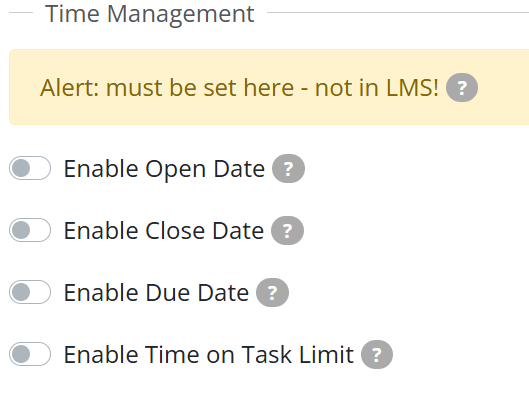
Task: Click the text LMS! in the alert
Action: (x=412, y=88)
